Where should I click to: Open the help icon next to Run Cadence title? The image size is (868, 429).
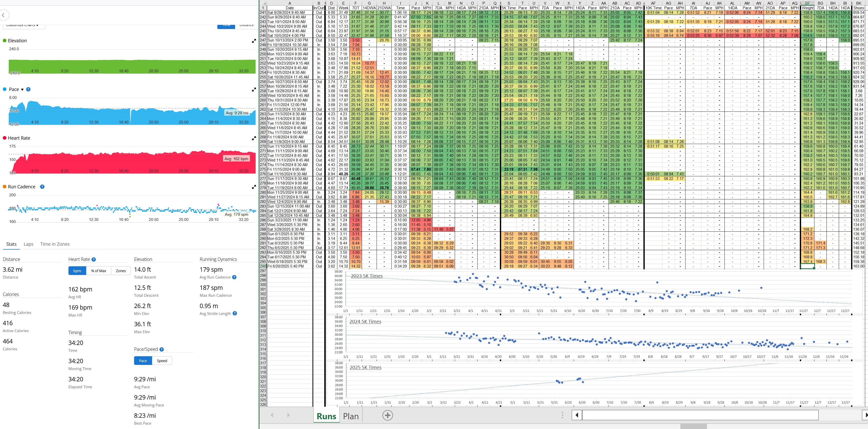42,187
